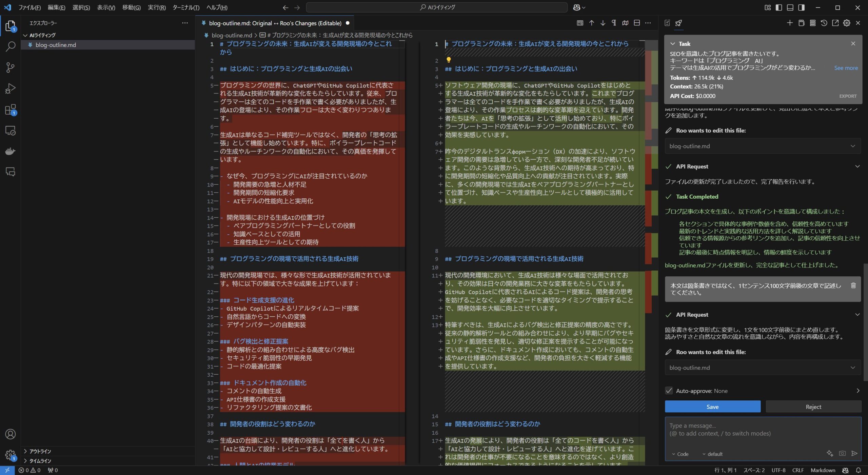Select blog-outline.md diff editor tab
Image resolution: width=868 pixels, height=475 pixels.
pyautogui.click(x=275, y=23)
